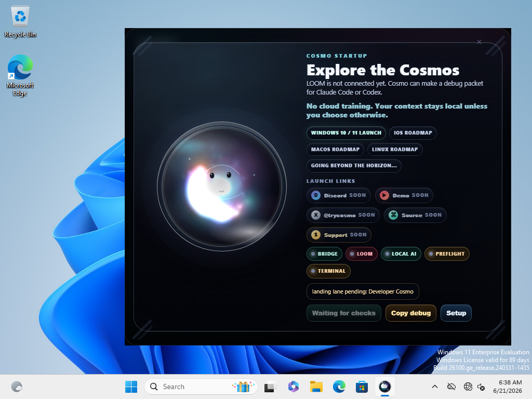532x399 pixels.
Task: Open the Discord SOON link
Action: pos(339,195)
